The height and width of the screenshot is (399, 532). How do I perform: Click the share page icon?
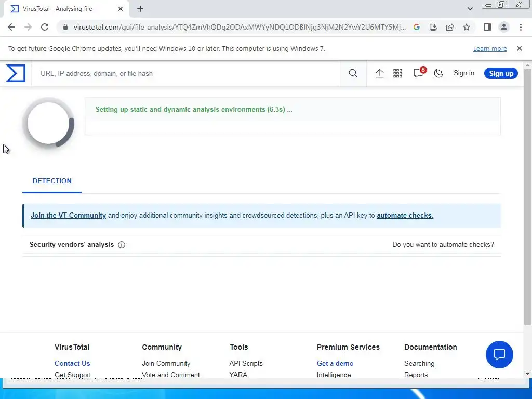click(x=450, y=27)
